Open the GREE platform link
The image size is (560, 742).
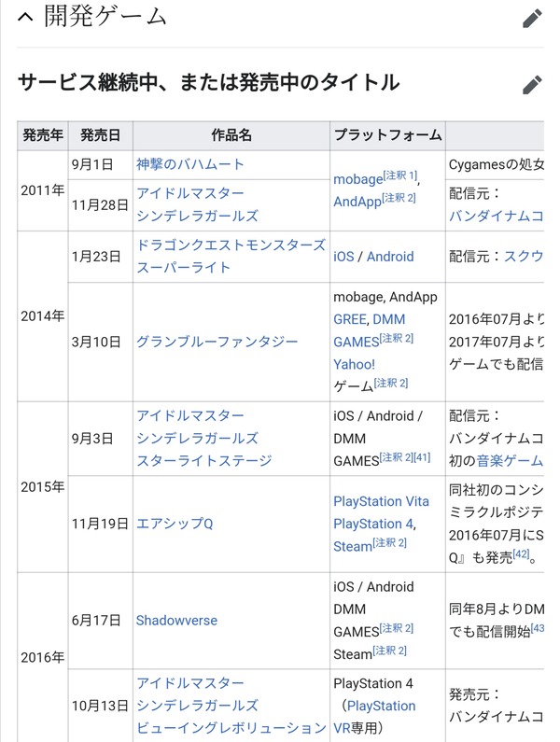350,319
